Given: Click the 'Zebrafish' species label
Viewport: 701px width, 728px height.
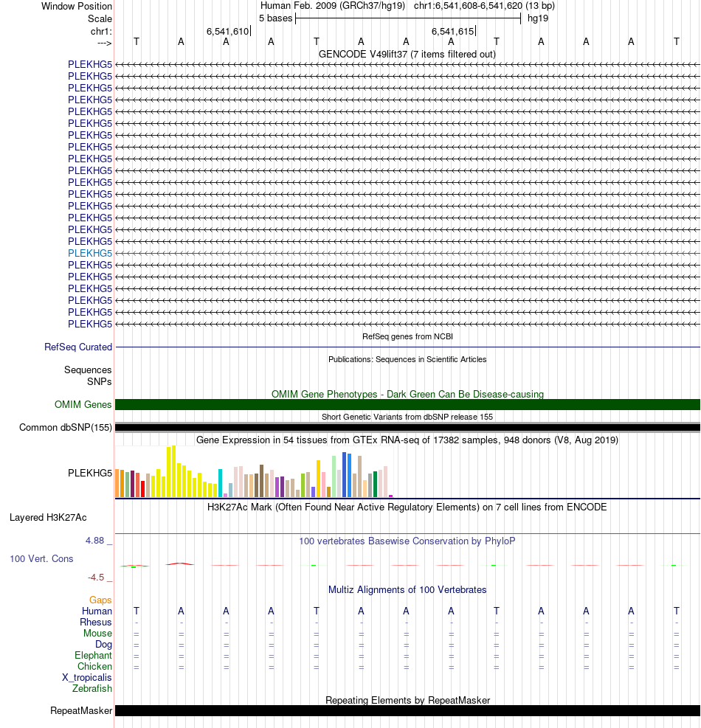Looking at the screenshot, I should click(92, 688).
